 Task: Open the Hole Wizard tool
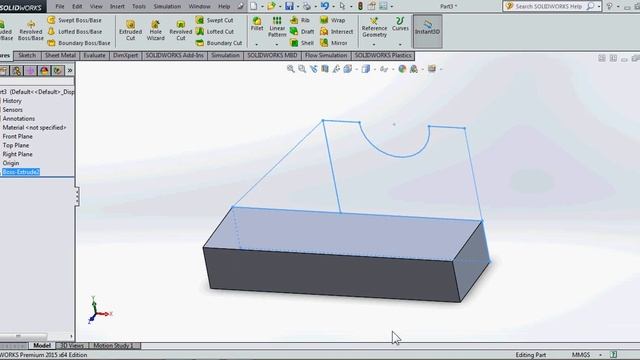pos(156,30)
